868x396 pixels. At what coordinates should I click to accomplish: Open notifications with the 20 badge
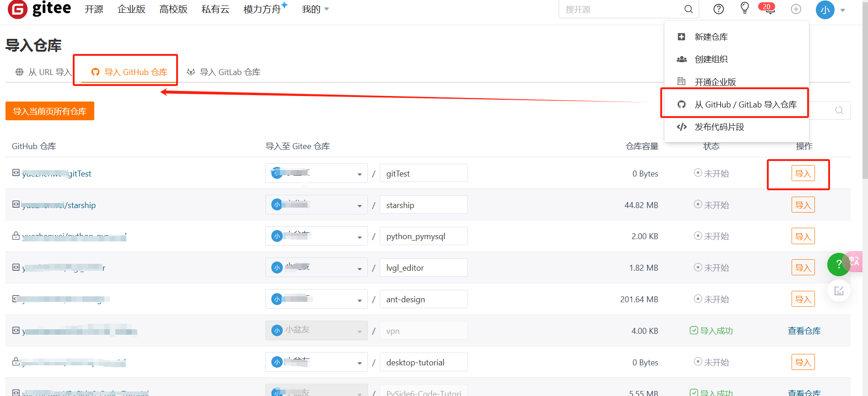[767, 8]
